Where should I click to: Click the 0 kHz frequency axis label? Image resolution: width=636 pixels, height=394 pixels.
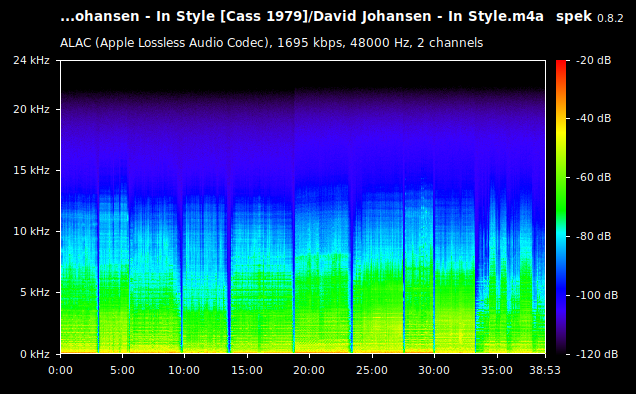pos(35,354)
